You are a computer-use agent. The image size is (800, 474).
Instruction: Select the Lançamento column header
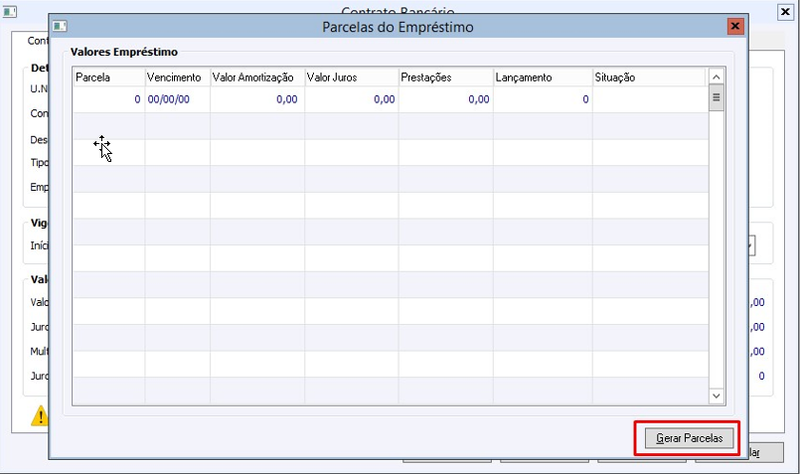pyautogui.click(x=542, y=78)
